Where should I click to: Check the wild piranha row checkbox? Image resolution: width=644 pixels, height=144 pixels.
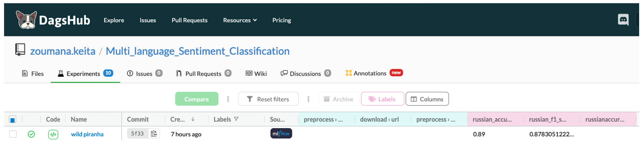point(13,134)
